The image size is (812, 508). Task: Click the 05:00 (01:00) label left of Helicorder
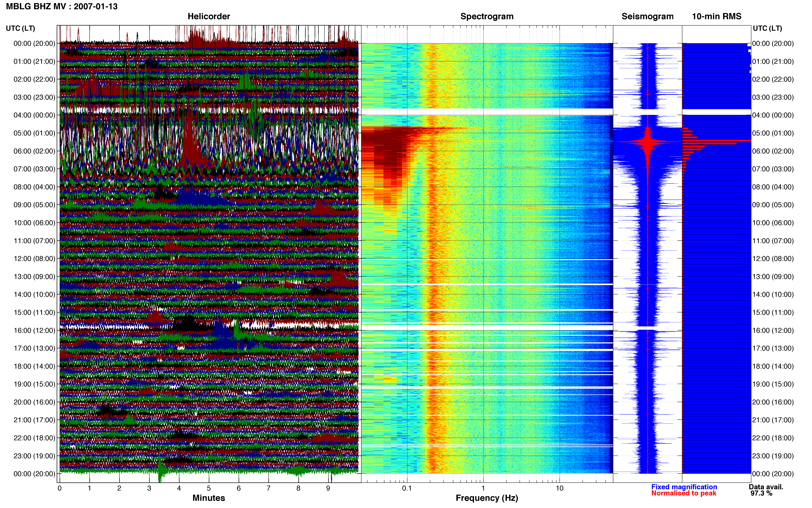34,133
